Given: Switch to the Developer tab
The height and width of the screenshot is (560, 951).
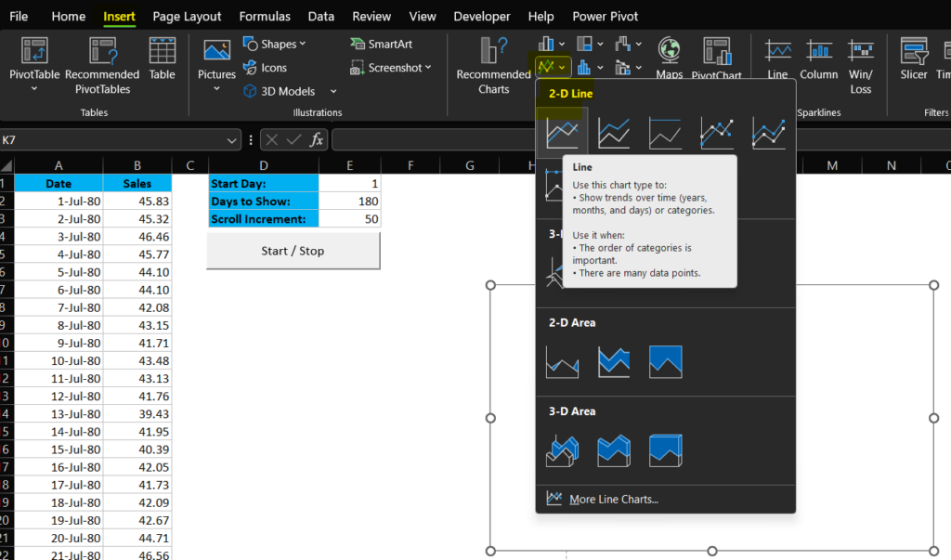Looking at the screenshot, I should coord(482,17).
